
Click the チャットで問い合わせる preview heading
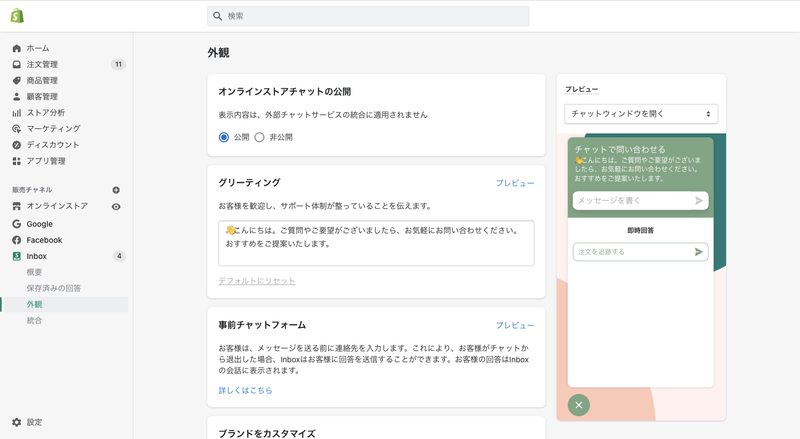620,150
